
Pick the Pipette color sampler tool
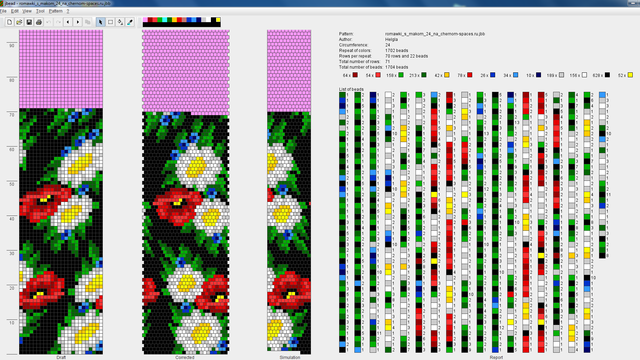pyautogui.click(x=130, y=22)
